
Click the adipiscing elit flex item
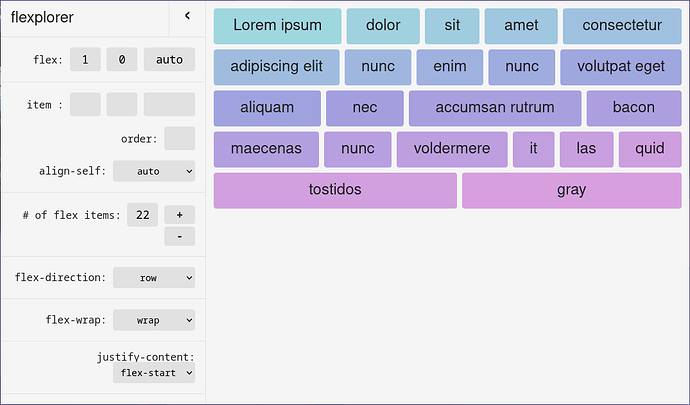click(x=276, y=67)
